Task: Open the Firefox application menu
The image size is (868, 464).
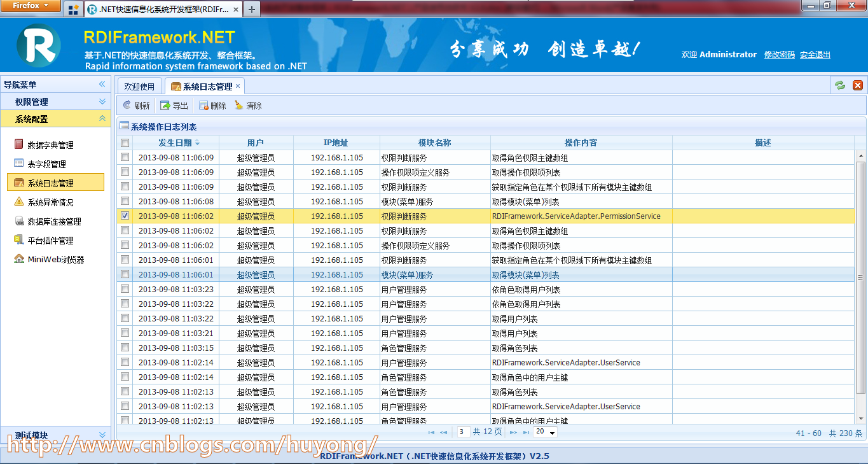Action: tap(31, 6)
